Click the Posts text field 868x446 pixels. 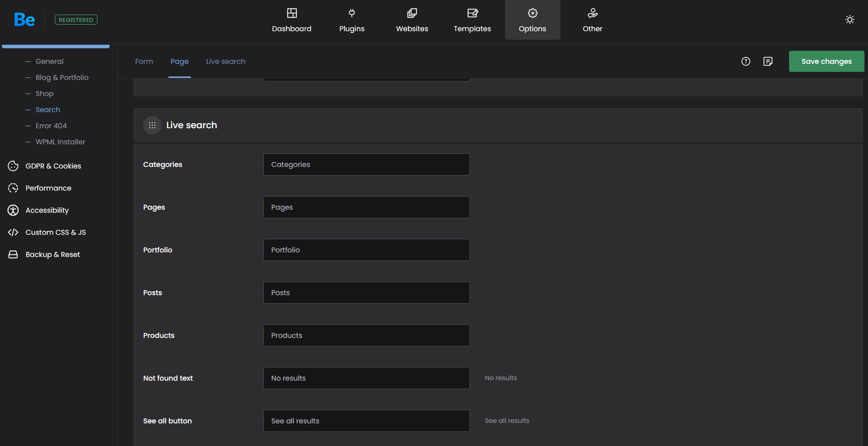coord(366,293)
